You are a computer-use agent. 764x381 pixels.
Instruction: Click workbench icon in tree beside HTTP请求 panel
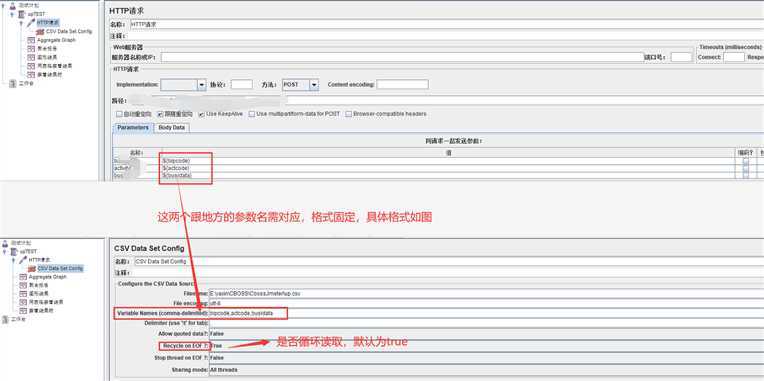(13, 83)
